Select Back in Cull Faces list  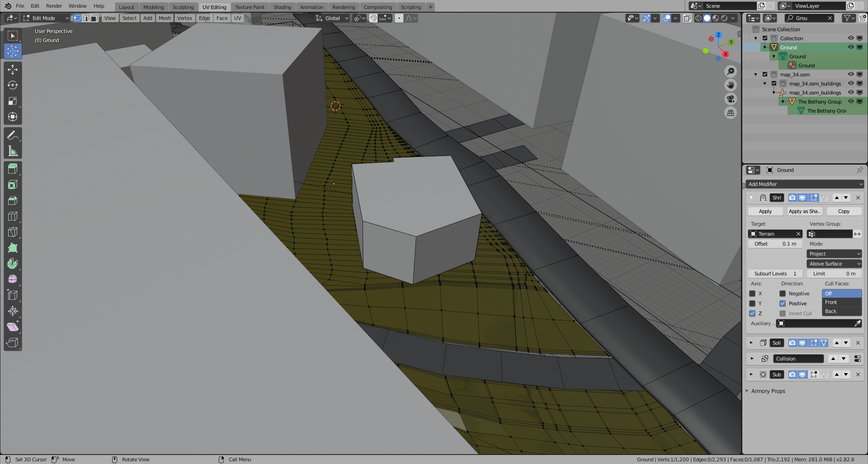[830, 311]
